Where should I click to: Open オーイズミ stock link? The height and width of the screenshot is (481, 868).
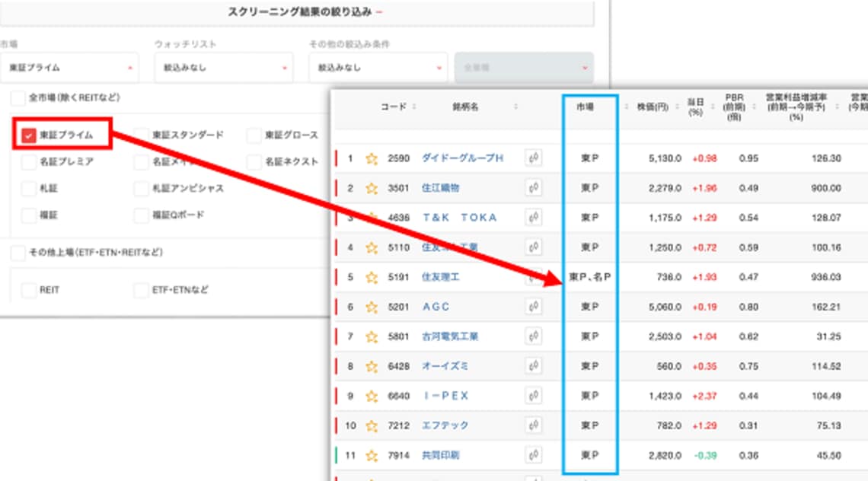(445, 366)
